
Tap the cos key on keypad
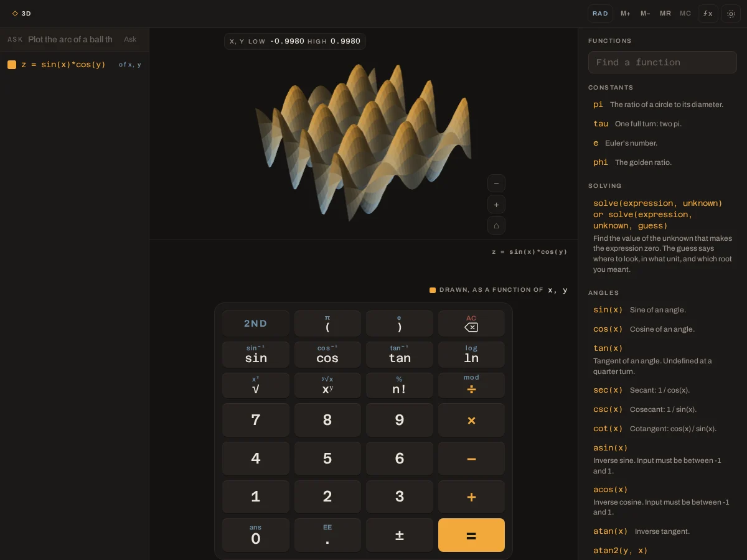tap(327, 355)
